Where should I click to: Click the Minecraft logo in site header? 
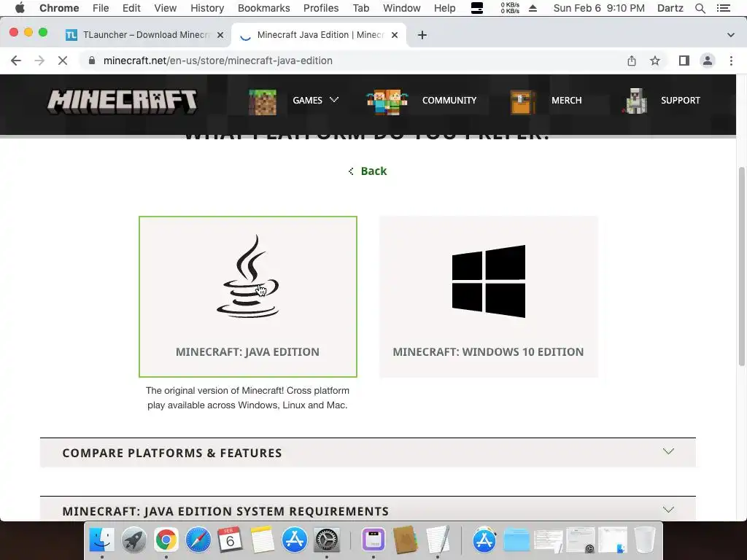[122, 101]
